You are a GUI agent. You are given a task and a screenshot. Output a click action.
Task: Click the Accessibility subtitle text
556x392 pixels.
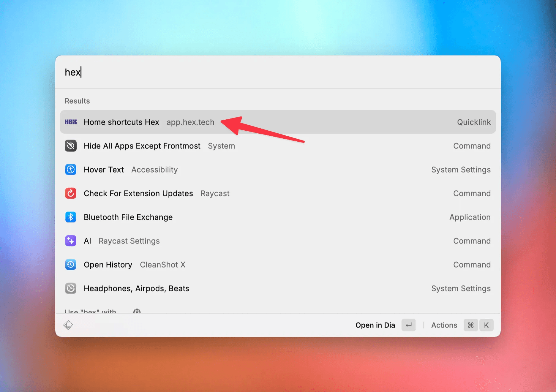(154, 170)
